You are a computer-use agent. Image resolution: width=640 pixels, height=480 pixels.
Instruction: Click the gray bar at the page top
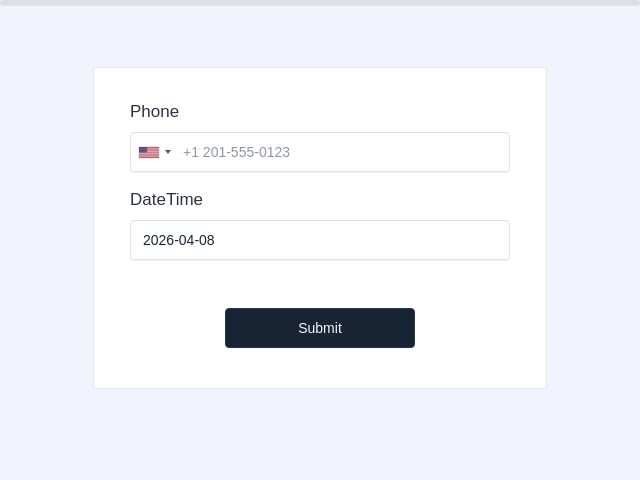(x=320, y=2)
